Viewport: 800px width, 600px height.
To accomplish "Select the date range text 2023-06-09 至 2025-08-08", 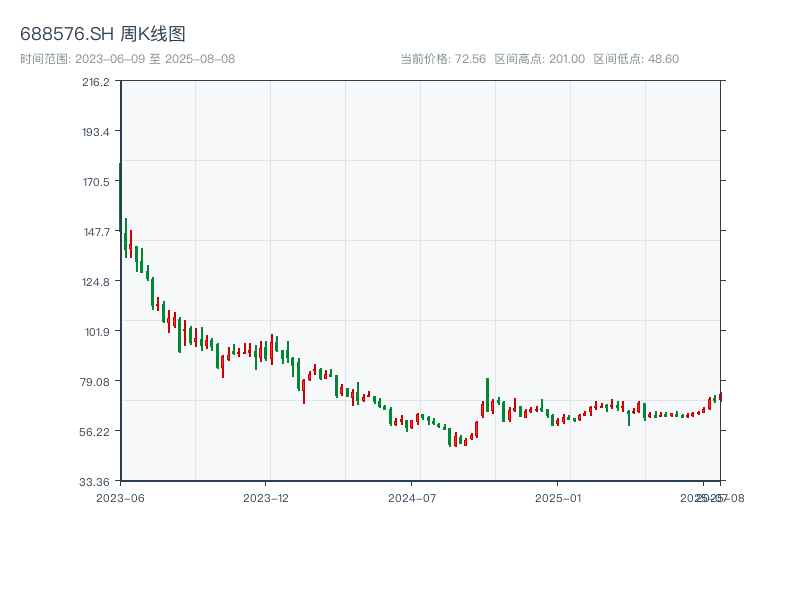I will click(155, 59).
